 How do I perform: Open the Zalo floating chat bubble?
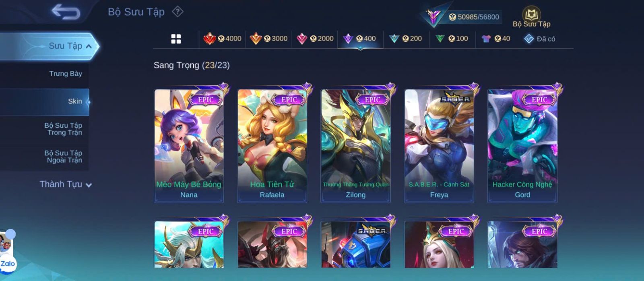point(8,264)
